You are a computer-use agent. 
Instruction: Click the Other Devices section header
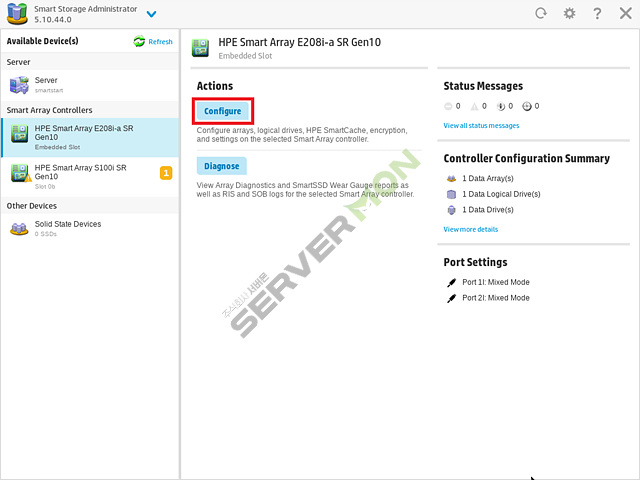pyautogui.click(x=90, y=206)
